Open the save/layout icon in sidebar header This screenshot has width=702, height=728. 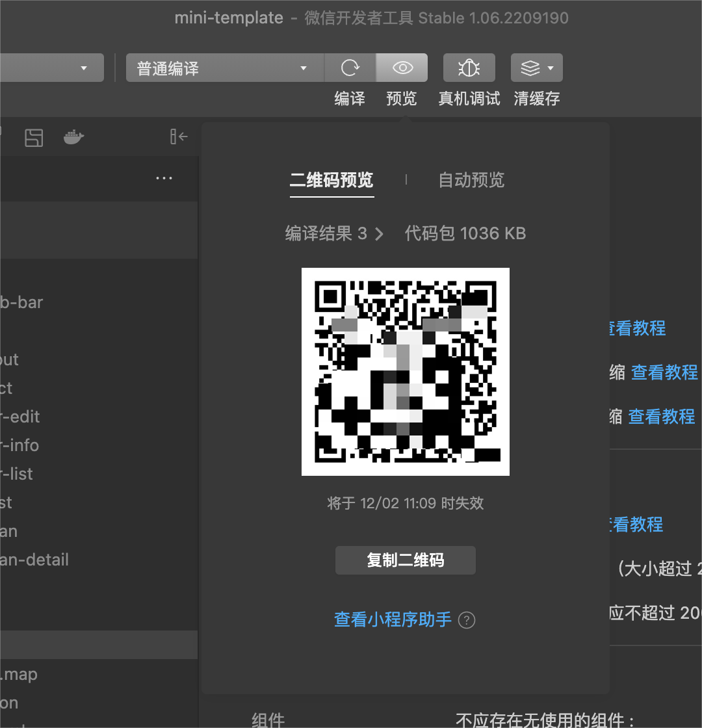pos(34,137)
